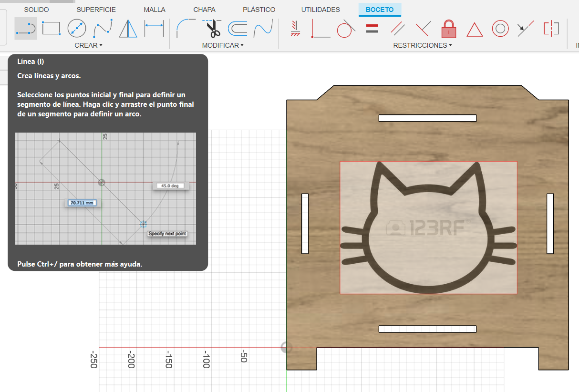Apply the Horizontal/Vertical constraint
This screenshot has height=392, width=579.
(x=295, y=29)
